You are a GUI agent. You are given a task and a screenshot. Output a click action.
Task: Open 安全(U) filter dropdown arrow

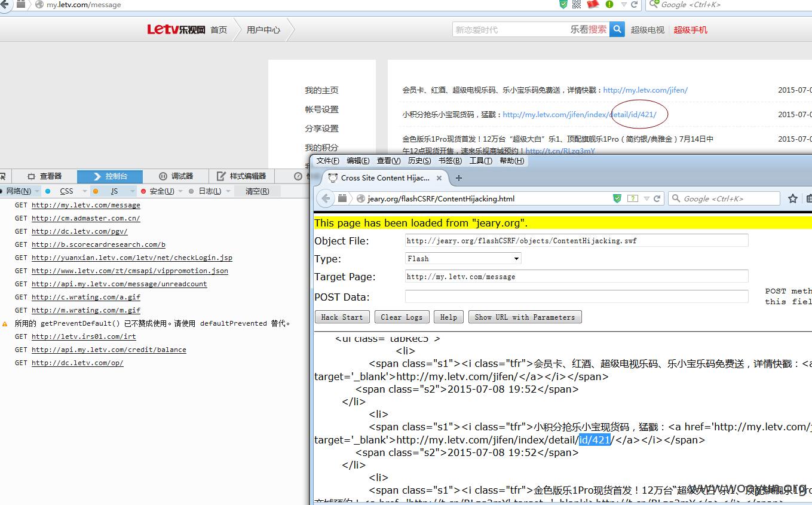[x=180, y=191]
